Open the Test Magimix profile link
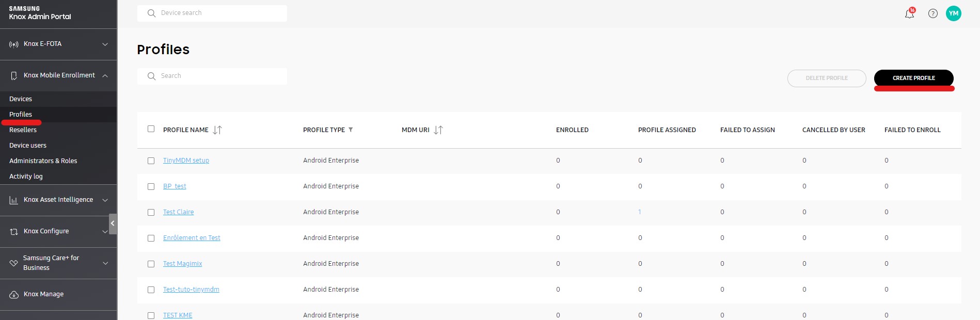 click(183, 264)
